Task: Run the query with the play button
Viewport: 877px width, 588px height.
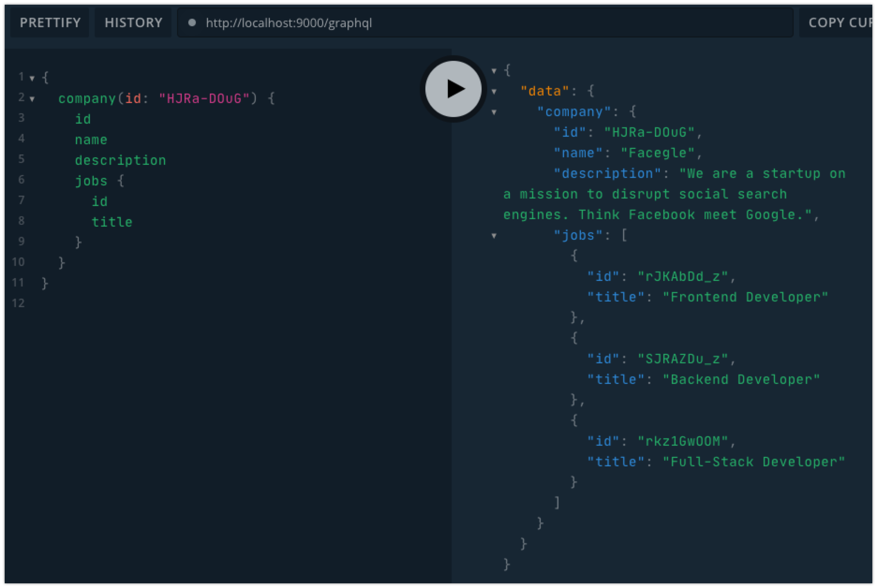Action: 453,89
